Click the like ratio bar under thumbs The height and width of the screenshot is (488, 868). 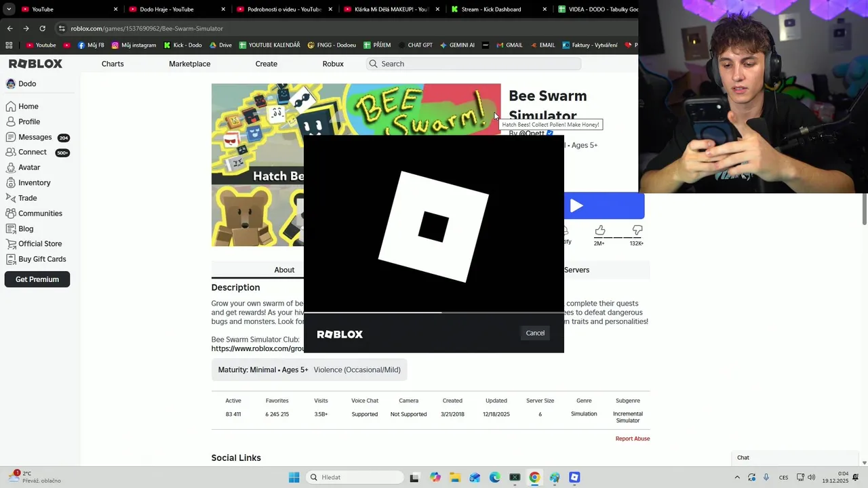pyautogui.click(x=618, y=238)
